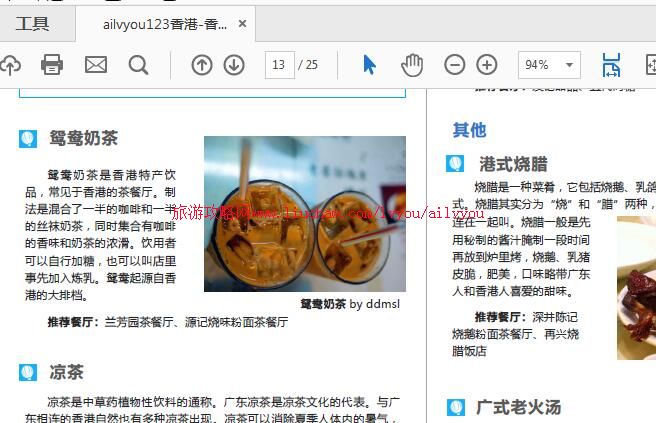Go to previous page arrow
This screenshot has height=423, width=656.
(x=202, y=65)
